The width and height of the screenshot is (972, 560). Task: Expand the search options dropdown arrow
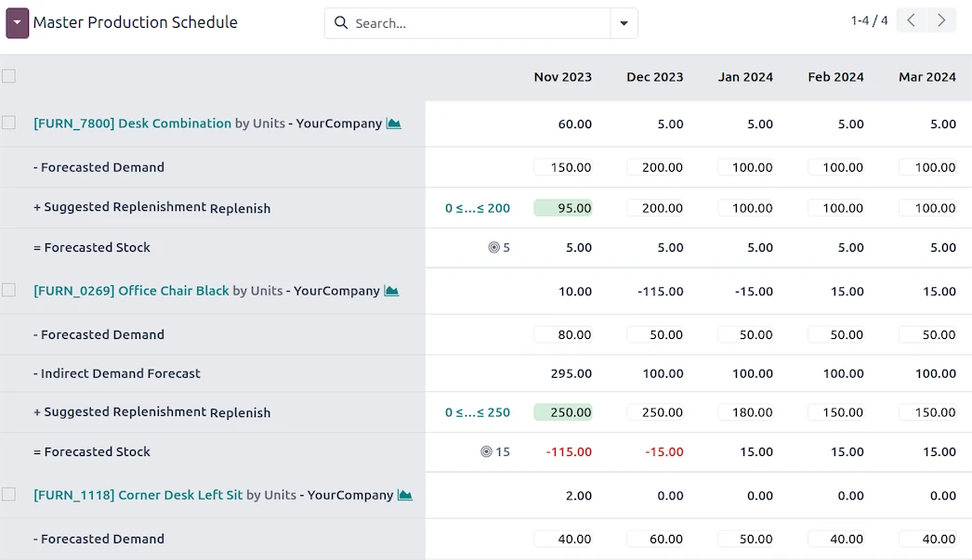click(624, 22)
